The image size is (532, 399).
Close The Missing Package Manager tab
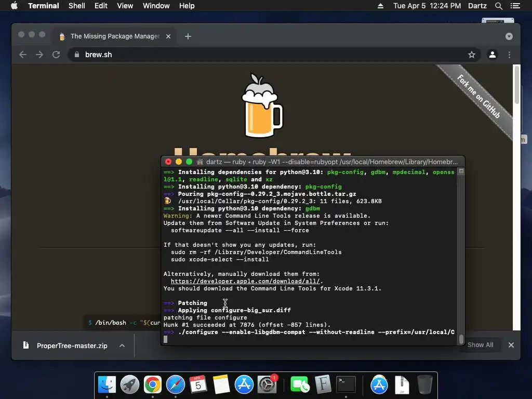(168, 36)
